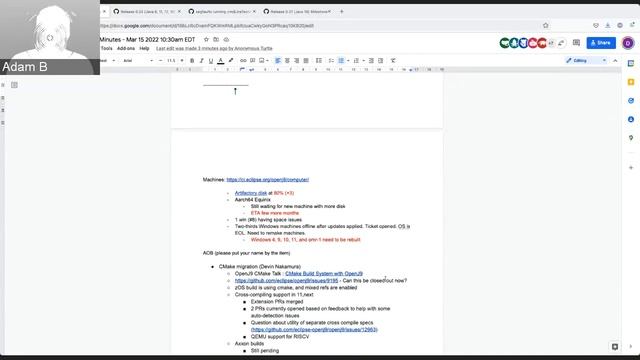This screenshot has height=360, width=640.
Task: Click the decrease indent icon
Action: click(371, 60)
